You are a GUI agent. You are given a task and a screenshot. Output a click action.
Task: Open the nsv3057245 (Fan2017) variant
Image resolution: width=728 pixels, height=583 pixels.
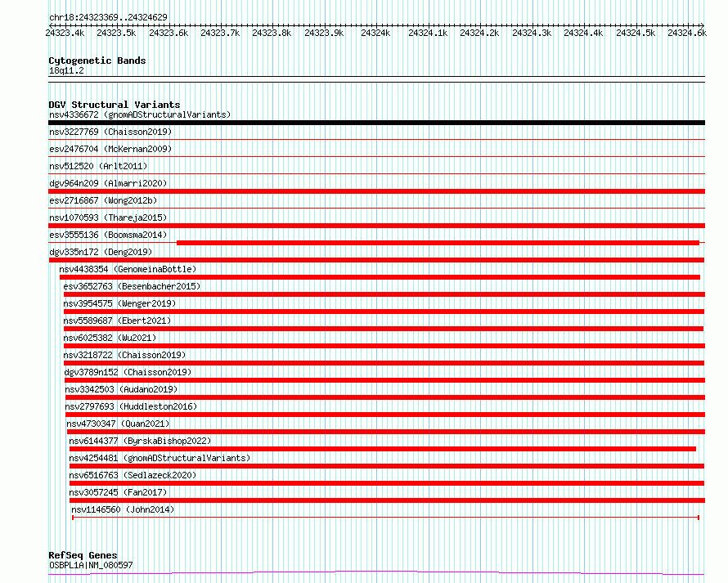(118, 492)
